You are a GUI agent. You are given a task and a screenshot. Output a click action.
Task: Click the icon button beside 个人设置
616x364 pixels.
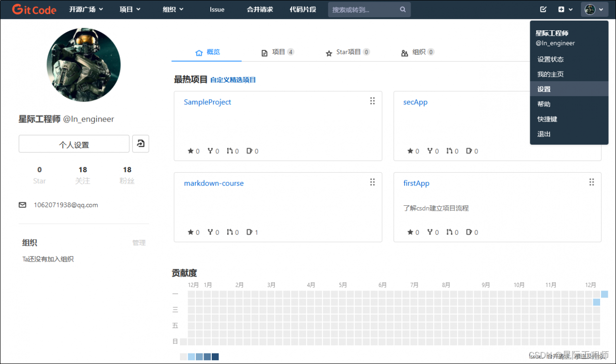click(141, 144)
